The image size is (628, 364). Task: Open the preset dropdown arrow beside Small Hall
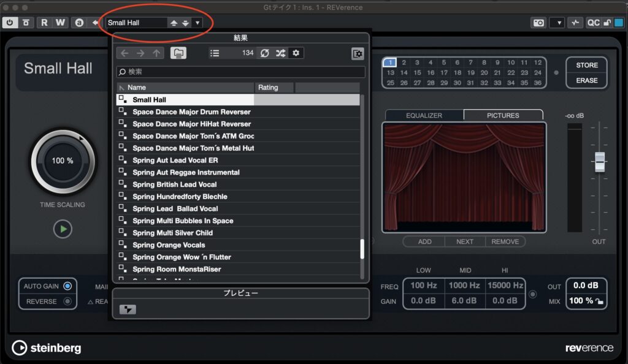pyautogui.click(x=197, y=23)
